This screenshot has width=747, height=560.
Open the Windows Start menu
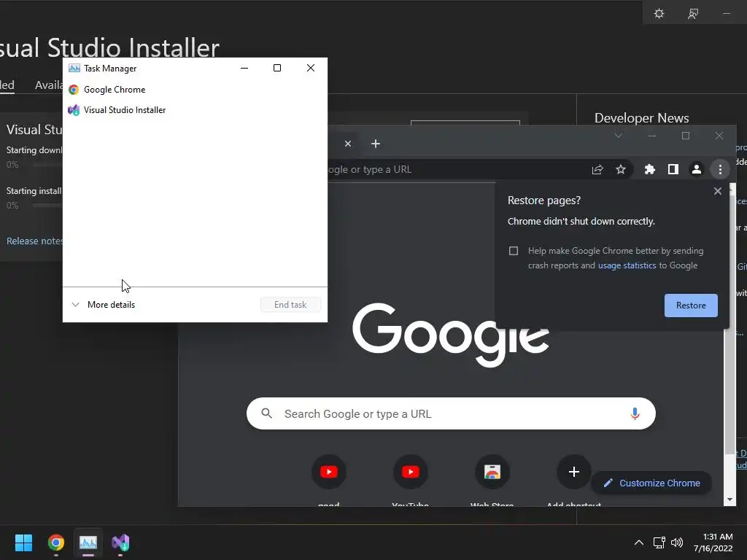(x=23, y=542)
